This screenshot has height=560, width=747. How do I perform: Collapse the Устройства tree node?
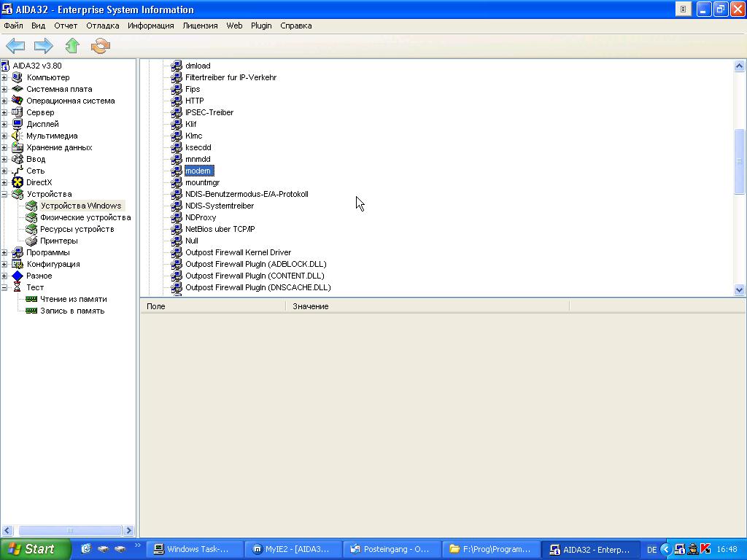4,194
